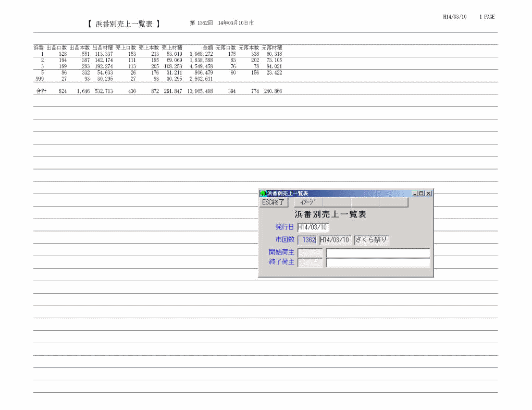
Task: Click the 元落口数 column header
Action: (226, 48)
